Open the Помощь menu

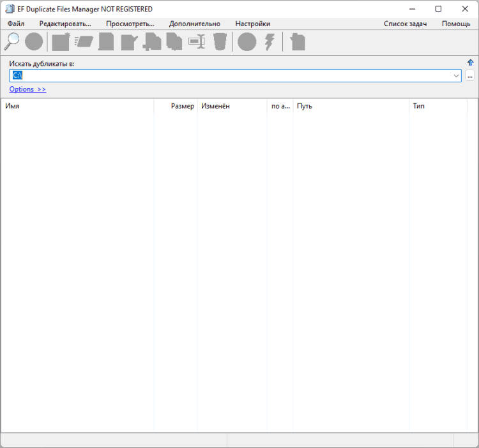(456, 24)
